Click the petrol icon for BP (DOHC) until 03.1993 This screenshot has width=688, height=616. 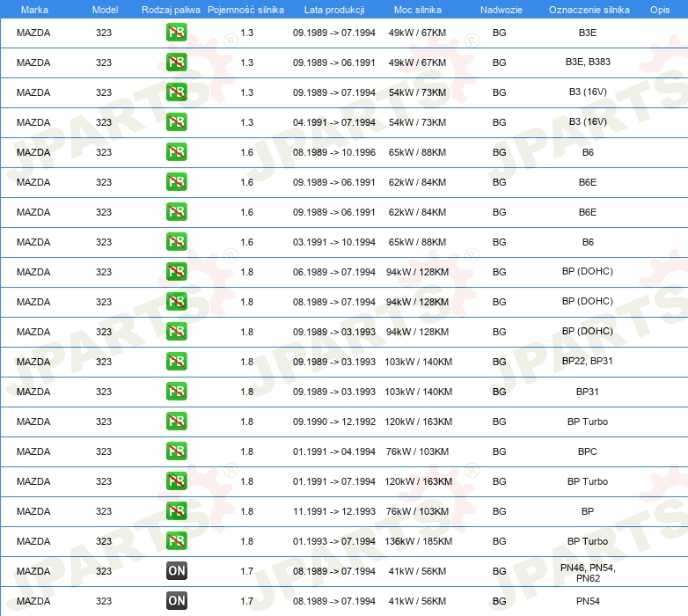(x=176, y=331)
